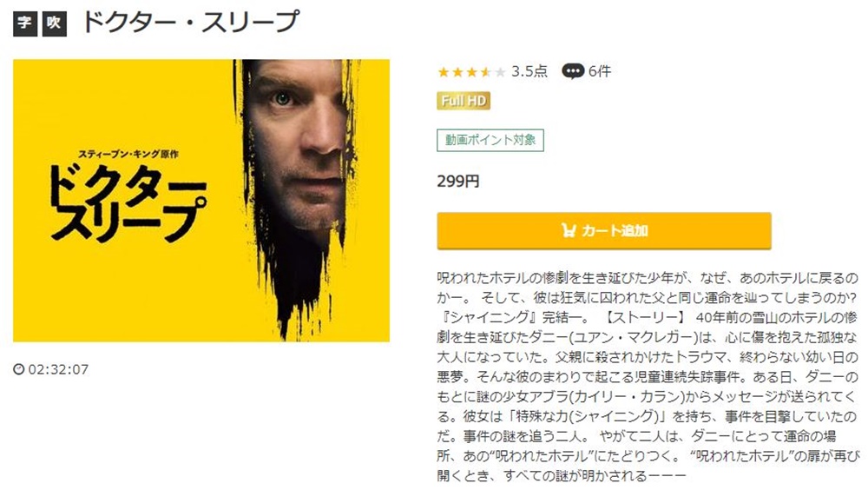Viewport: 868px width, 490px height.
Task: Click the speech bubble review icon
Action: [x=573, y=71]
